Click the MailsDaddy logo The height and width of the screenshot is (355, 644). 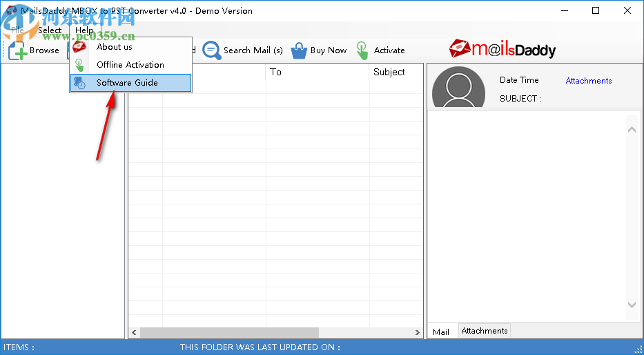[502, 49]
